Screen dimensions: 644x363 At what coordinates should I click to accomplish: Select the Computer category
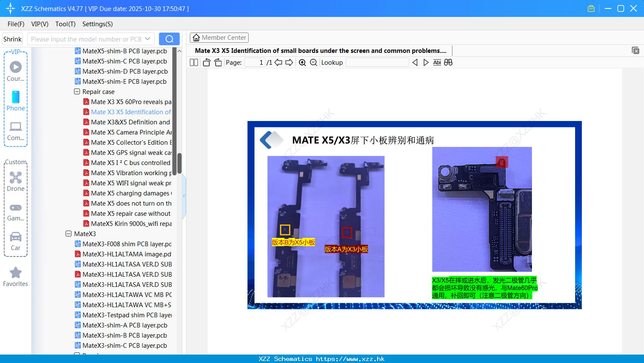click(16, 131)
